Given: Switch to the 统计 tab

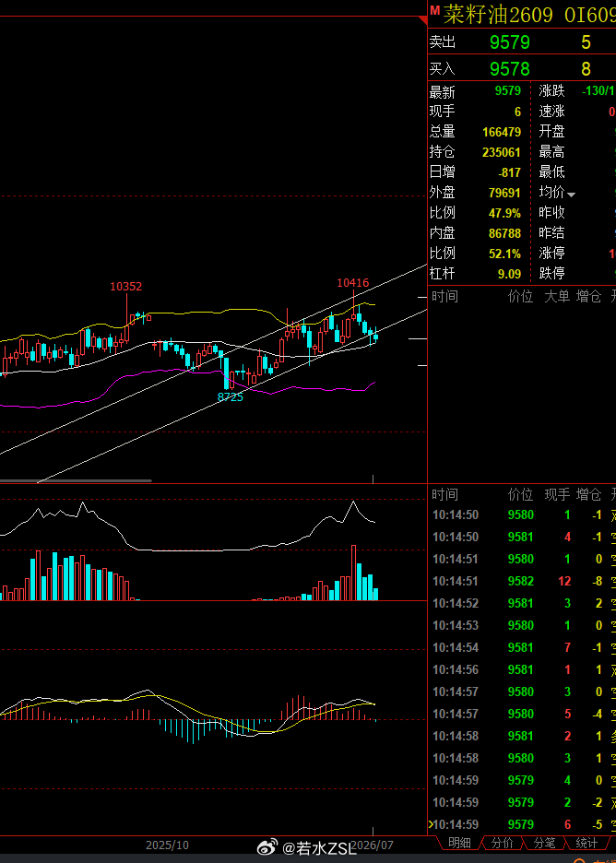Looking at the screenshot, I should click(x=586, y=843).
